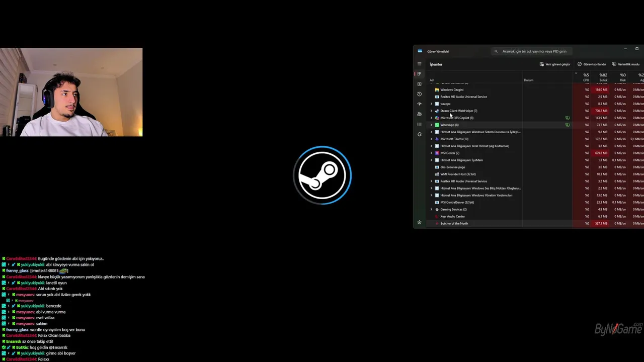Screen dimensions: 644x362
Task: Open the Services sidebar icon
Action: click(419, 134)
